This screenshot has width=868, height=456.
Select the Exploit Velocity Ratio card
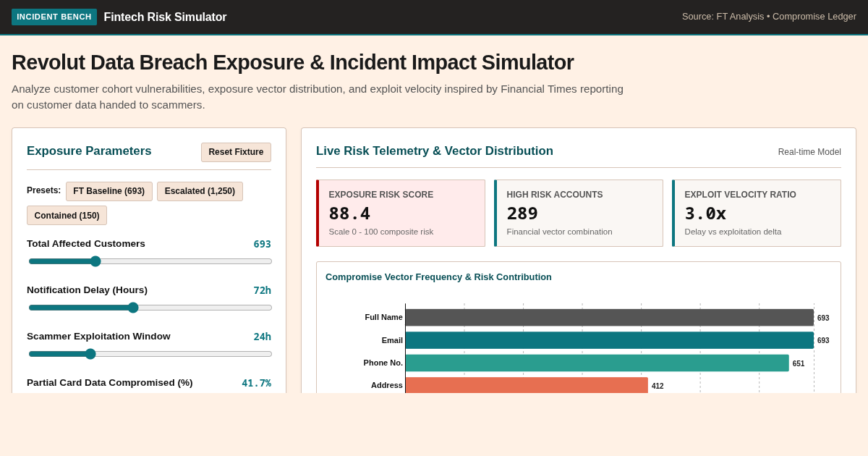(757, 214)
